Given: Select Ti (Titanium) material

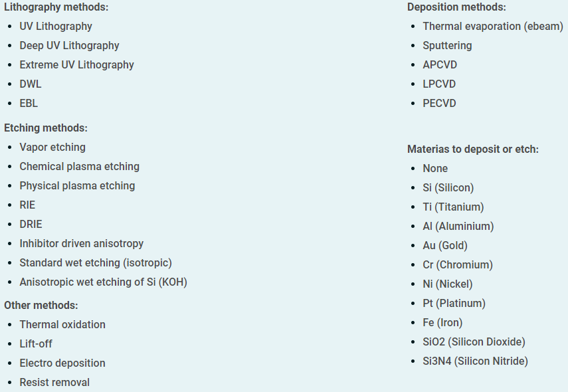Looking at the screenshot, I should coord(454,207).
